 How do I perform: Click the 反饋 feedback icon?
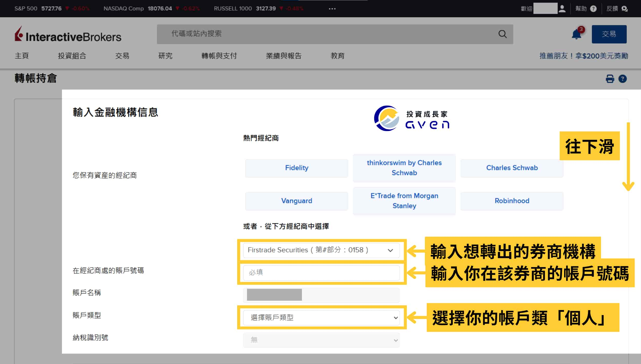(625, 9)
